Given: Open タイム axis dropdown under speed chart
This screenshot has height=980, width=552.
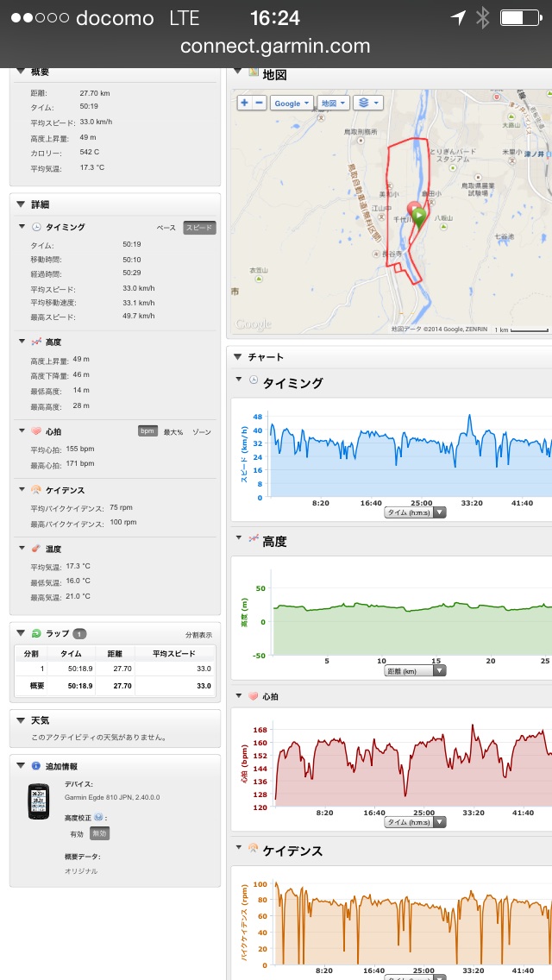Looking at the screenshot, I should [415, 512].
